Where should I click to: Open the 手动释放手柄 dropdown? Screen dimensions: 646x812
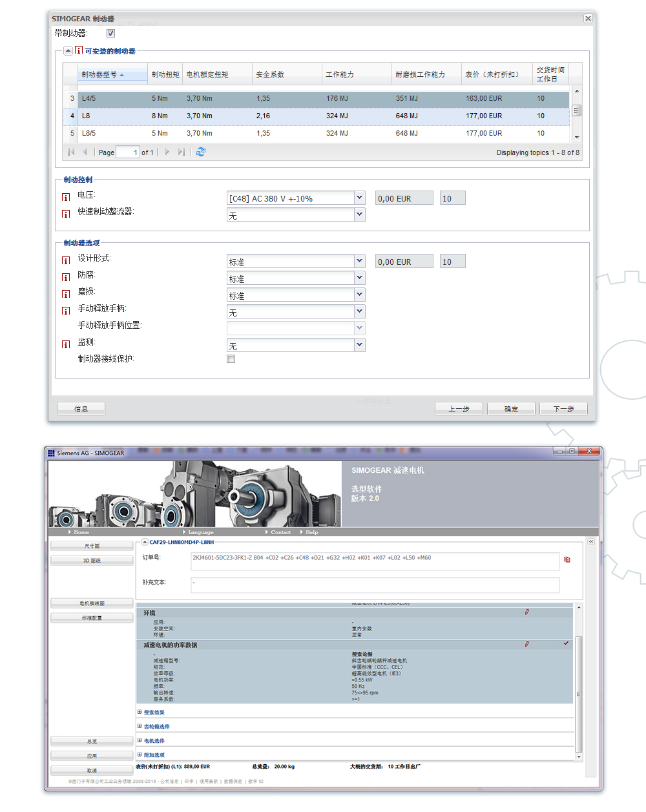click(360, 311)
